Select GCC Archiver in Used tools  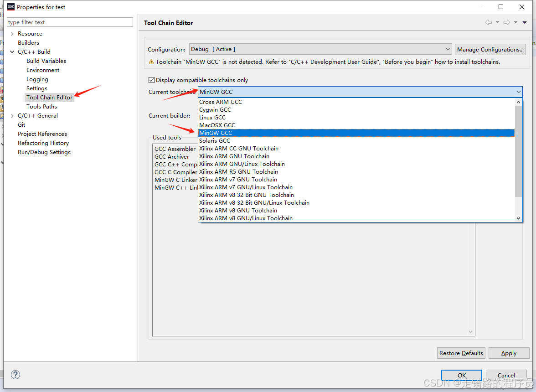171,156
